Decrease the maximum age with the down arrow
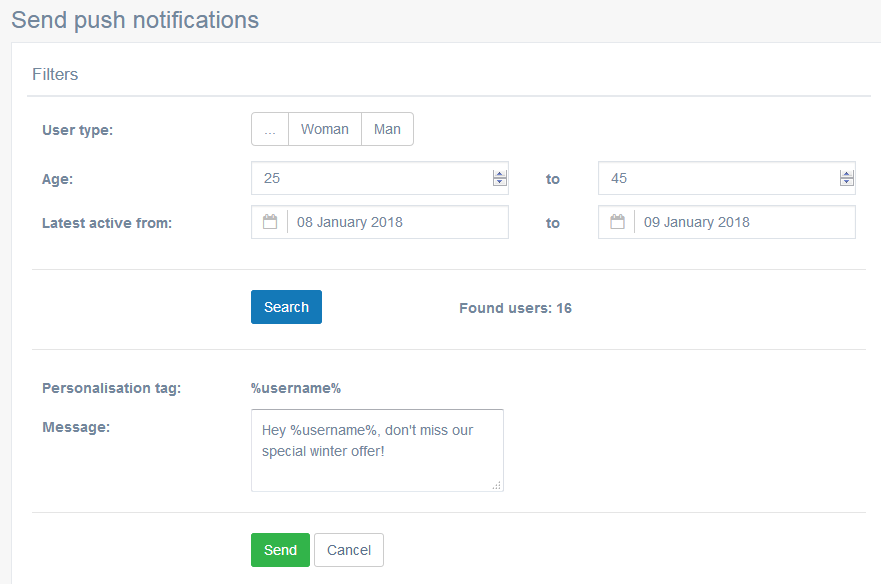The image size is (881, 584). coord(847,182)
